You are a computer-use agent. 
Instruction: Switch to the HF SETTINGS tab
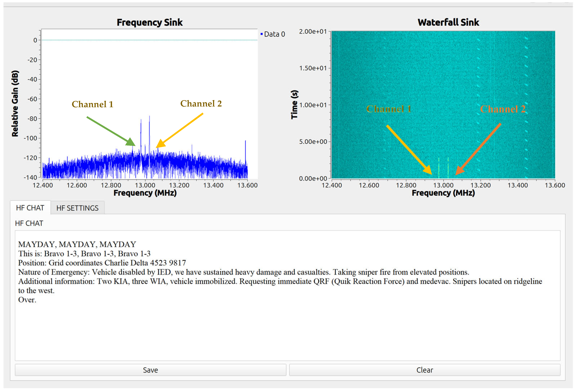click(77, 208)
